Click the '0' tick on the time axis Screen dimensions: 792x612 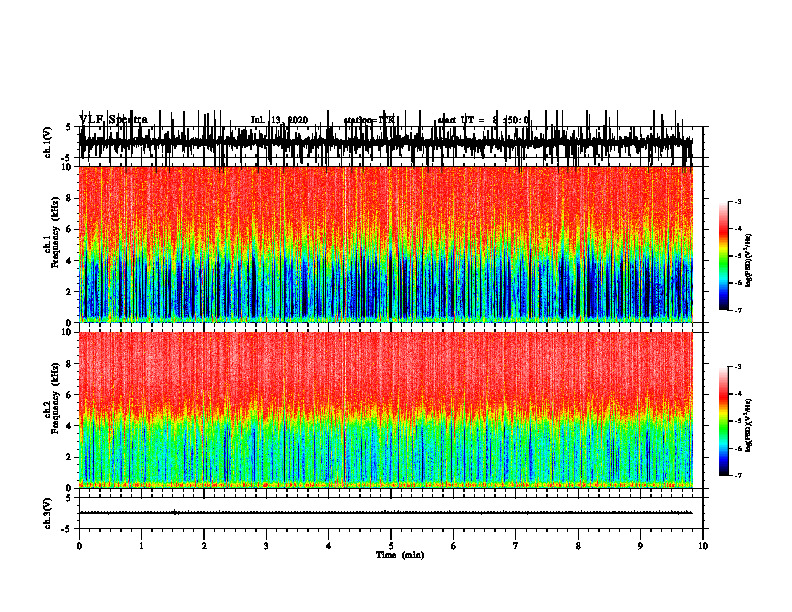coord(79,546)
